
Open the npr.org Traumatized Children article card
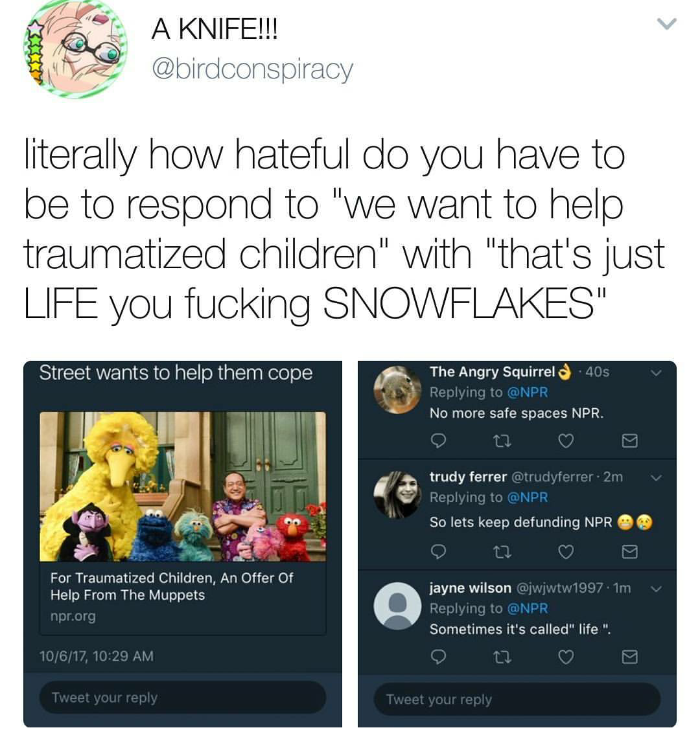click(183, 523)
